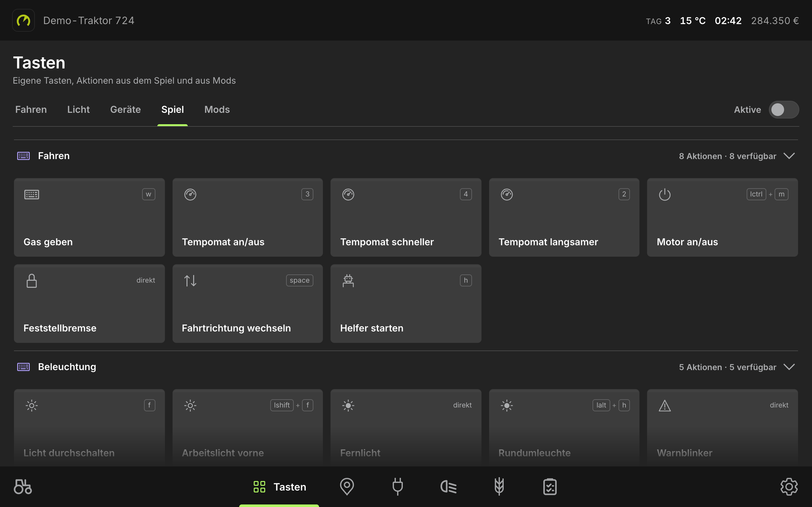Open the tractor vehicle icon in bottom bar
Image resolution: width=812 pixels, height=507 pixels.
[23, 486]
